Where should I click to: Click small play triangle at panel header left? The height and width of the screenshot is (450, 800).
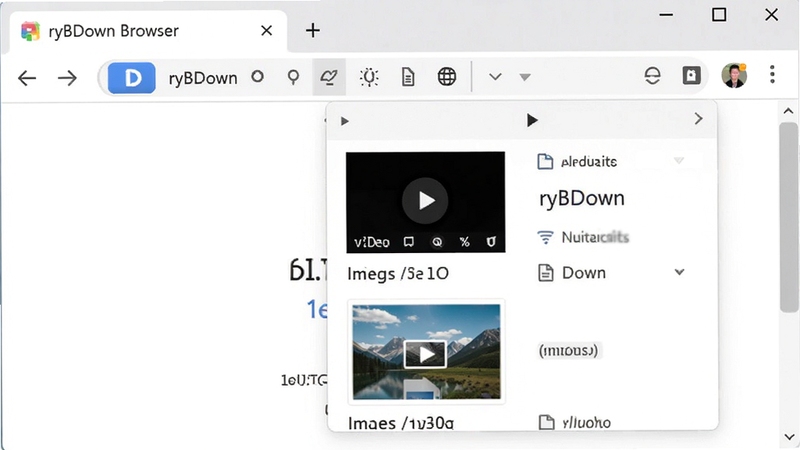tap(345, 121)
